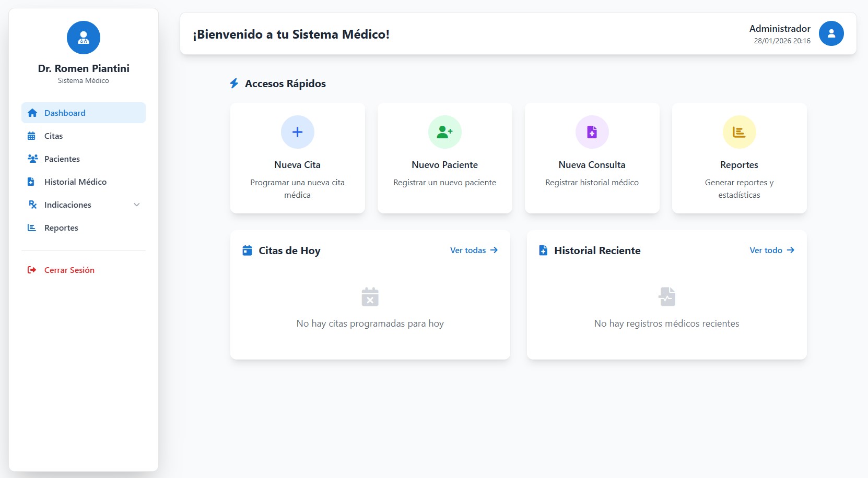The image size is (868, 478).
Task: Click the file icon beside Historial Reciente
Action: (543, 250)
